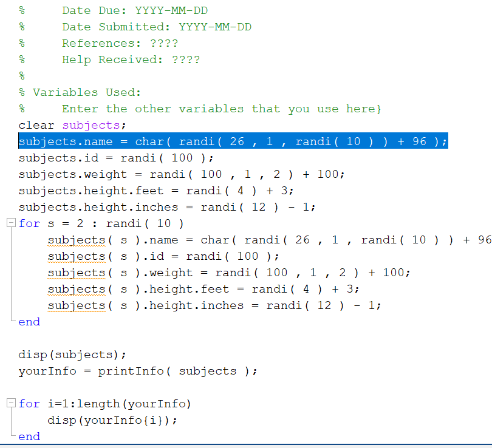
Task: Click the 'end' keyword closing the first loop
Action: coord(29,322)
